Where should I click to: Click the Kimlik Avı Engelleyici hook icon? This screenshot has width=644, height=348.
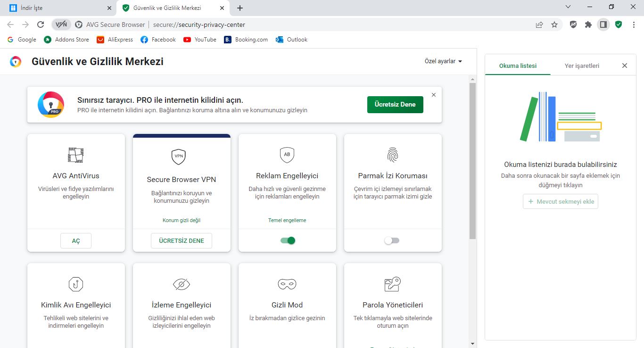click(76, 284)
